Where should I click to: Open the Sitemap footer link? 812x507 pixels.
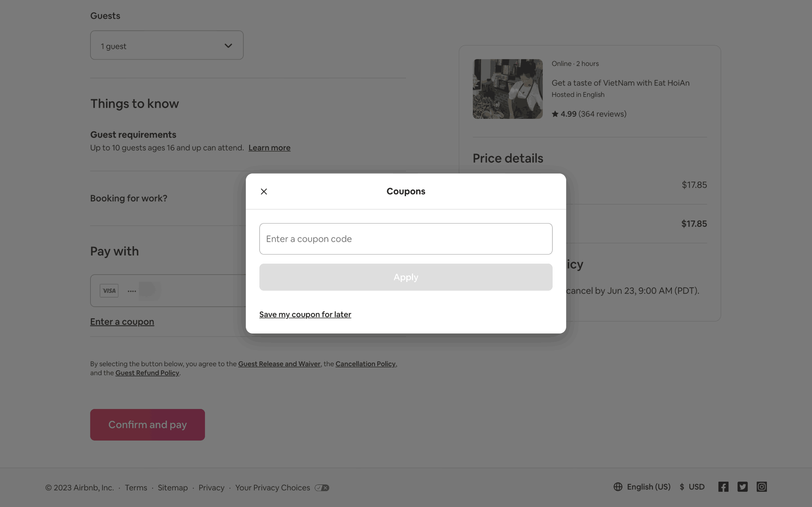[173, 488]
